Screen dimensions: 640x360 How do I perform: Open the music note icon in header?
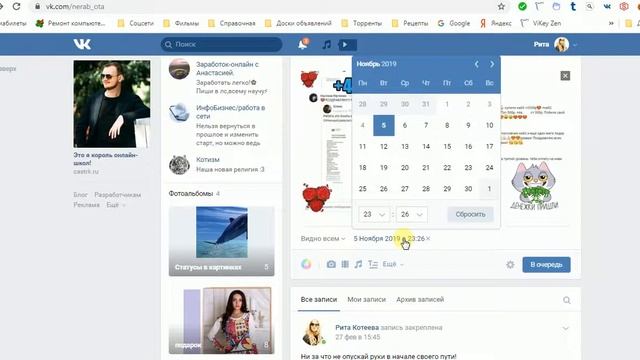coord(327,44)
